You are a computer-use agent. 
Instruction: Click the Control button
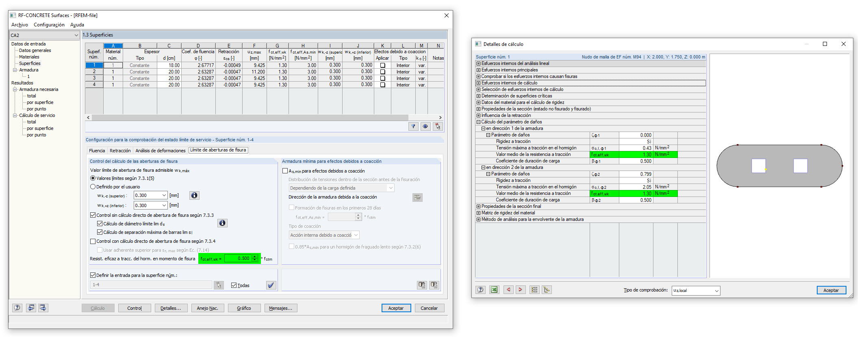pos(135,308)
